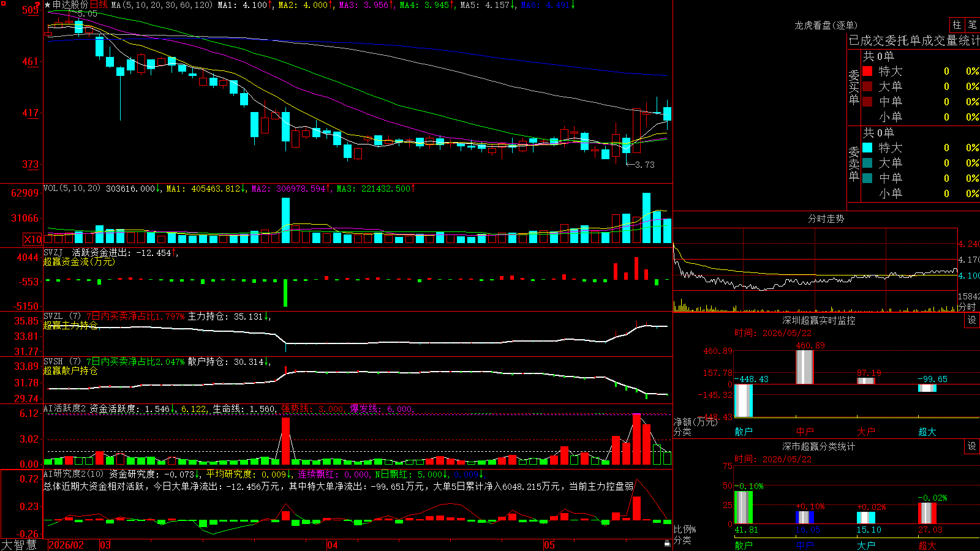Click the 2026/02 date marker on timeline
Screen dimensions: 980x551
pos(66,545)
